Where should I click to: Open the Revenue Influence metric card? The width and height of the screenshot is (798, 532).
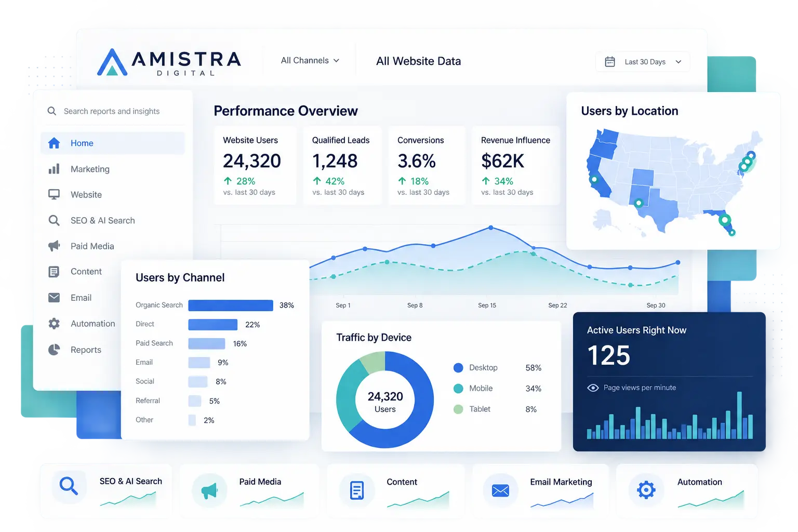click(516, 166)
